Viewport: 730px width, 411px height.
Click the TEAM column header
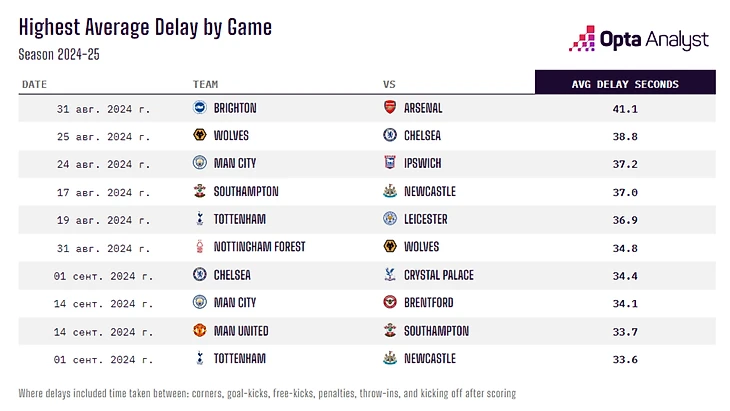click(x=205, y=84)
